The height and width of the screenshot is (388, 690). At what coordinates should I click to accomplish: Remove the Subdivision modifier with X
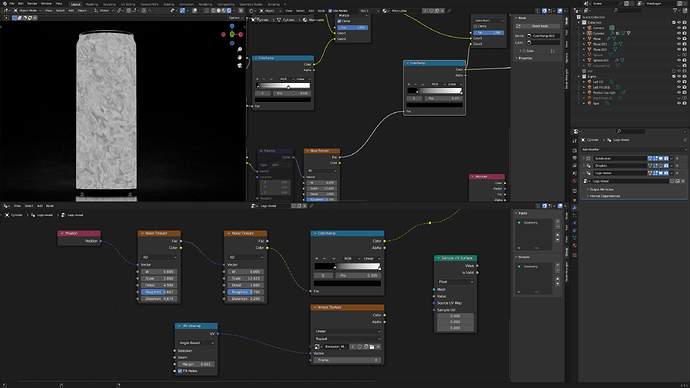click(677, 158)
